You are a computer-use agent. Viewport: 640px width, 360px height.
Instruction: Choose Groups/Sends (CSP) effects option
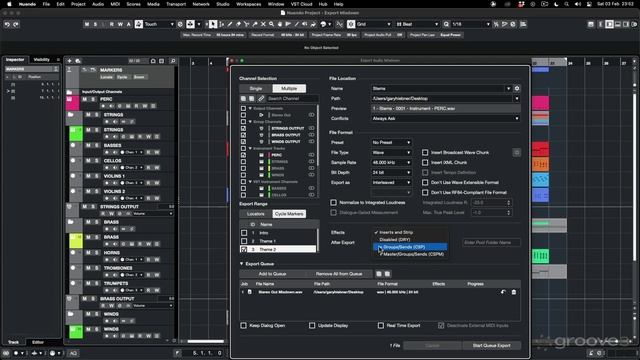coord(410,247)
